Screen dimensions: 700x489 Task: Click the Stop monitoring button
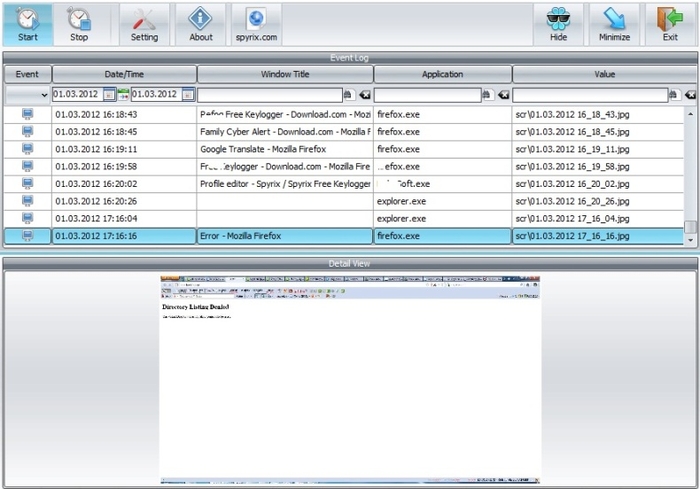click(x=79, y=25)
